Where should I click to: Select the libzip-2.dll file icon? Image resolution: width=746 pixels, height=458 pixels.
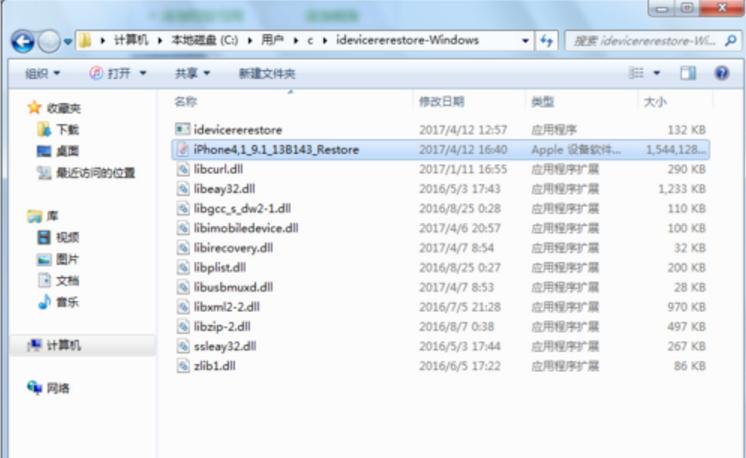point(183,327)
